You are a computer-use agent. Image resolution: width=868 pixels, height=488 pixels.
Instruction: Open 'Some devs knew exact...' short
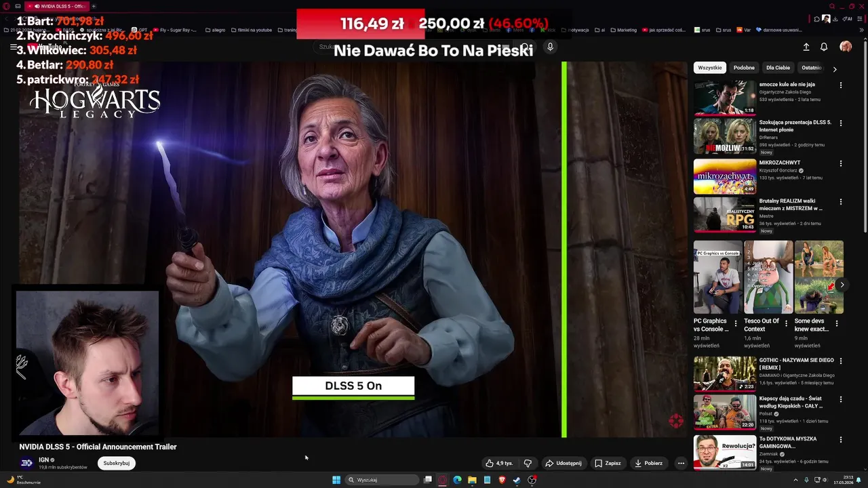[818, 277]
